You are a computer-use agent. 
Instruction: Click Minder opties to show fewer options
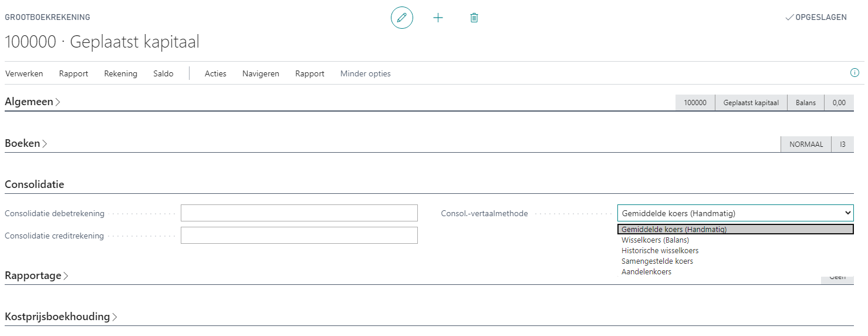(365, 73)
